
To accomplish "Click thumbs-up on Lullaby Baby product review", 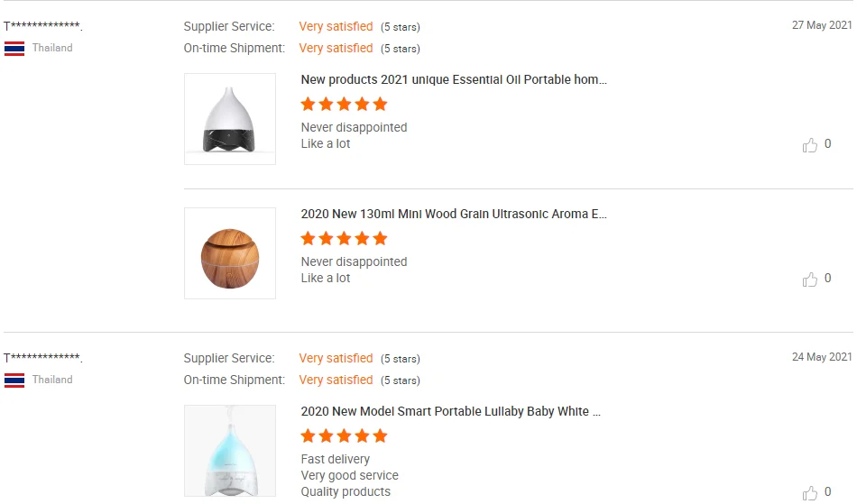I will point(810,492).
